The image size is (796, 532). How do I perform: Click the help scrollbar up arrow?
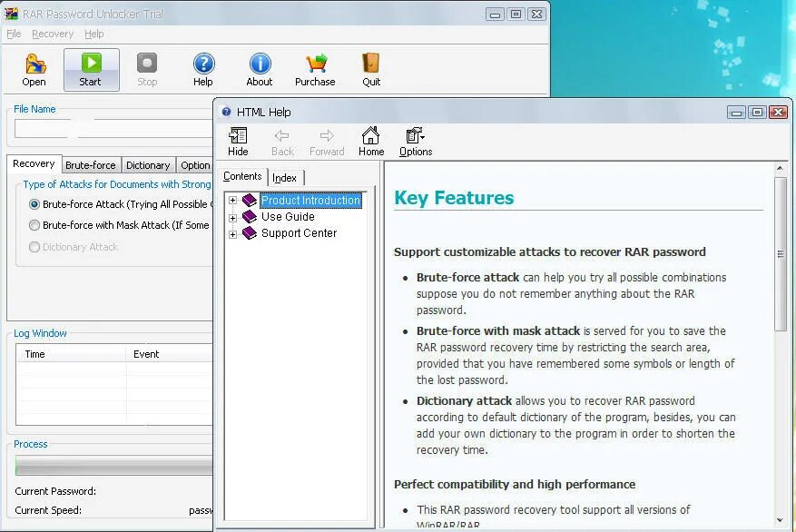(781, 168)
